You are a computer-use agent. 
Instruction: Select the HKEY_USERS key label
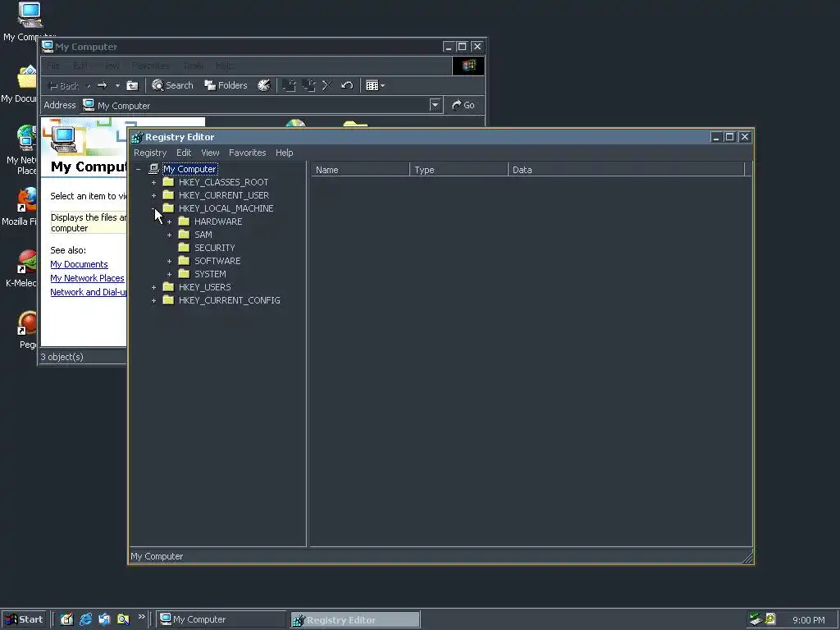click(x=204, y=287)
